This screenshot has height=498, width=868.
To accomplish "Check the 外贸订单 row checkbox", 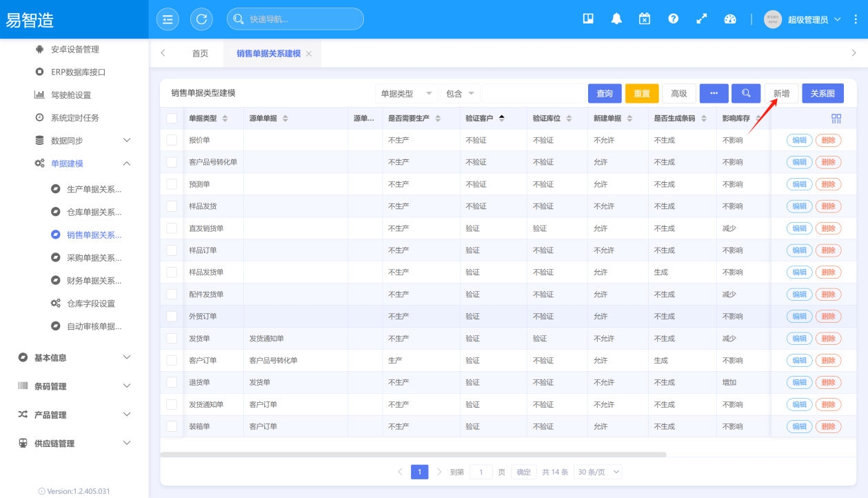I will (172, 317).
